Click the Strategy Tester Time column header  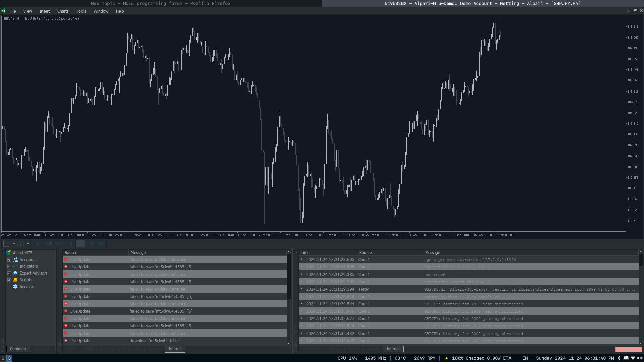point(327,253)
